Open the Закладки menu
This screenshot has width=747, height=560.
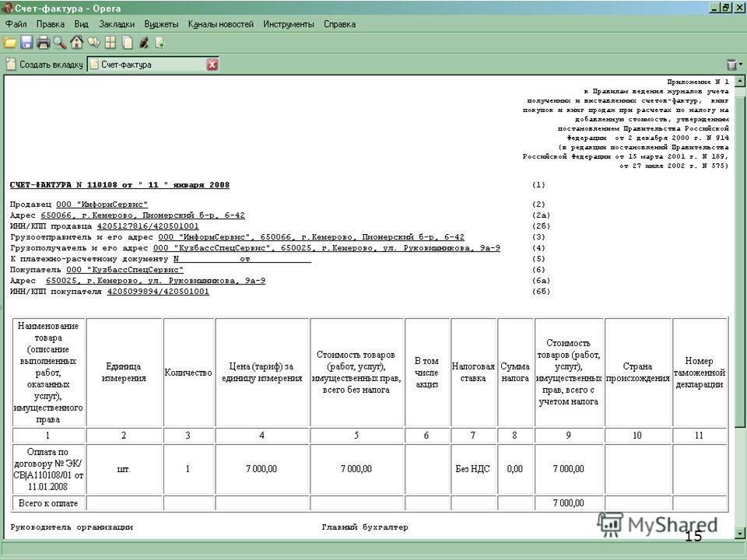(117, 24)
